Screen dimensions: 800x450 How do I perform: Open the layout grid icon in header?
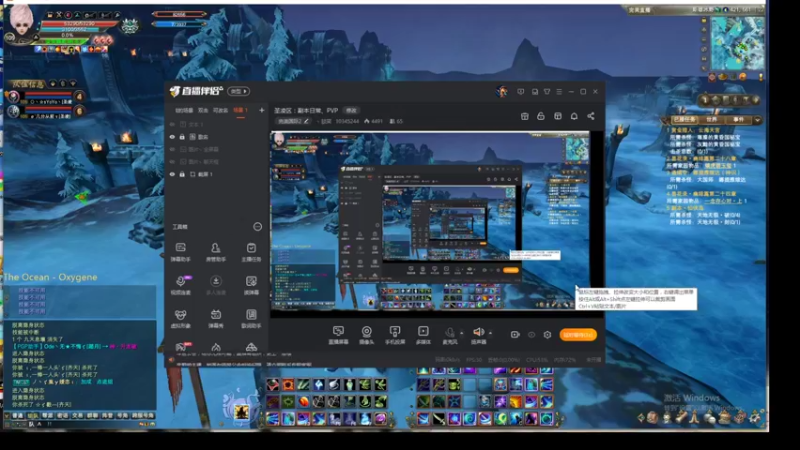point(558,116)
